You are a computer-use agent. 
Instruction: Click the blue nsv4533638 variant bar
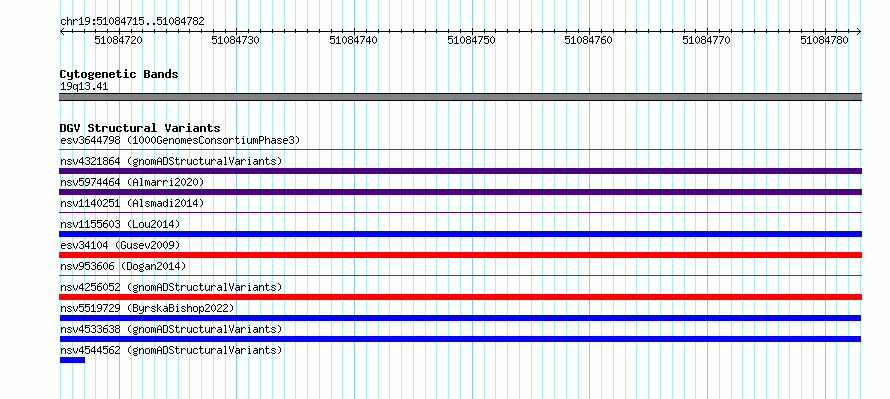460,339
